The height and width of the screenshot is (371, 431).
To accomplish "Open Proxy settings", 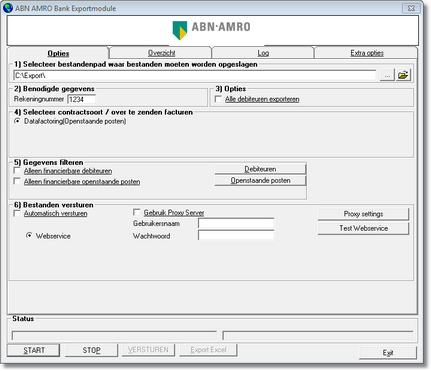I will click(363, 214).
